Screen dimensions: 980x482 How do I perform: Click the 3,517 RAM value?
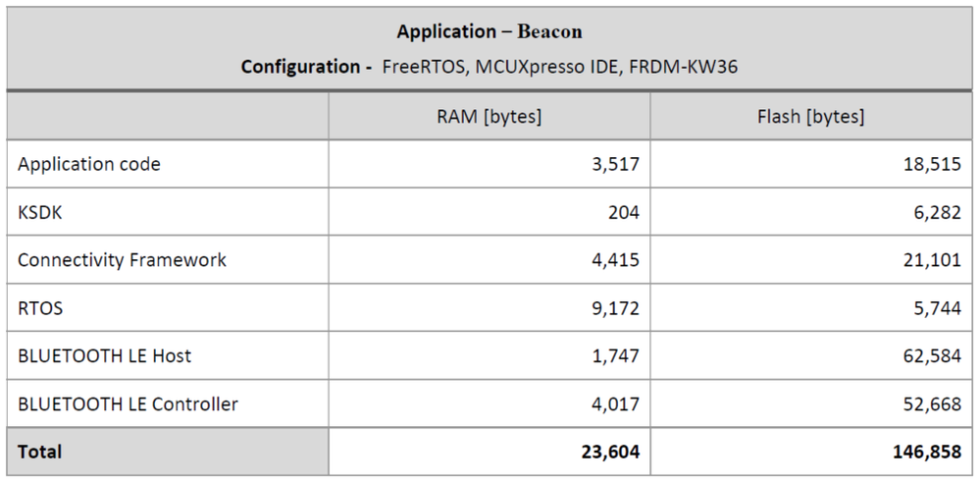pos(615,164)
